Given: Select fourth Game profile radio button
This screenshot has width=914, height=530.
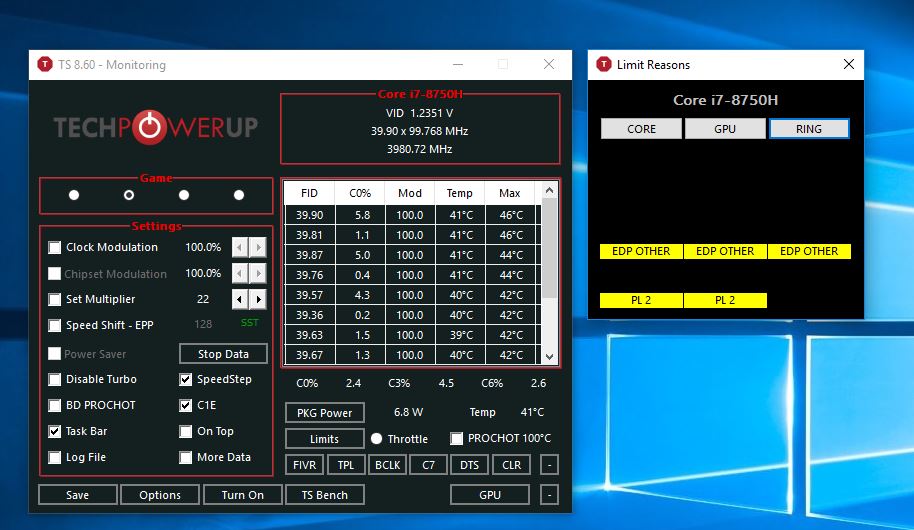Looking at the screenshot, I should click(x=239, y=195).
